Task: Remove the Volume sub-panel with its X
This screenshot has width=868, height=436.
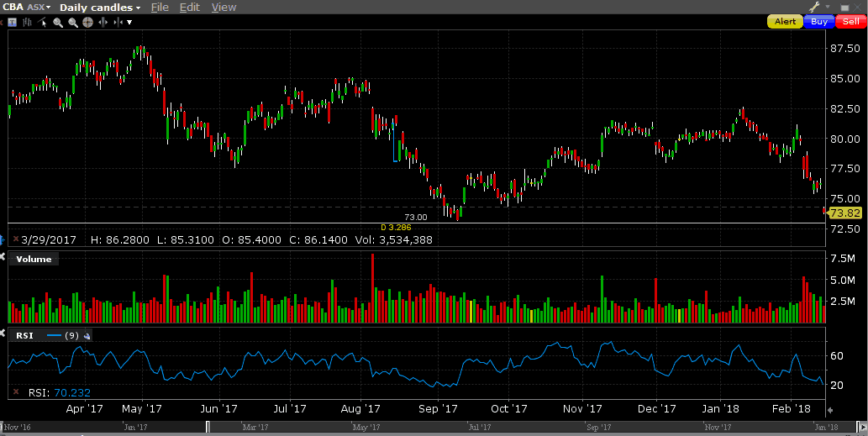Action: [x=3, y=256]
